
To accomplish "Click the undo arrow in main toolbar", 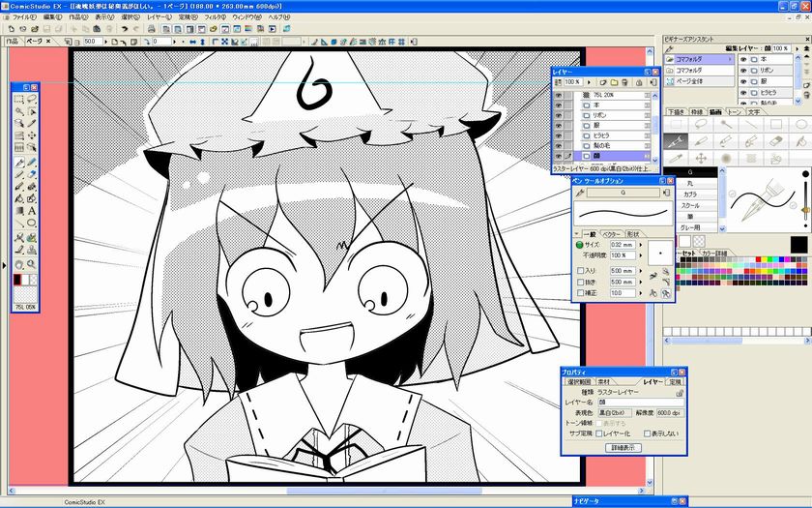I will coord(125,29).
